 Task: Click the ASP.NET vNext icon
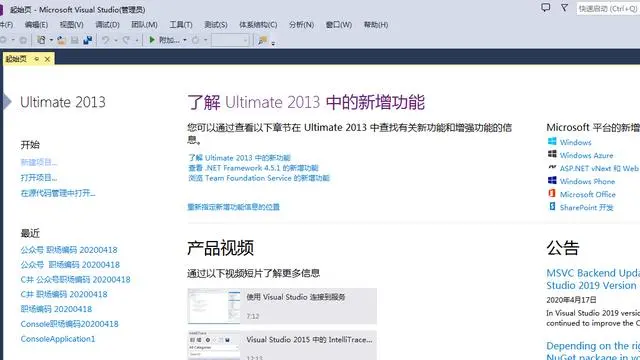(x=552, y=167)
